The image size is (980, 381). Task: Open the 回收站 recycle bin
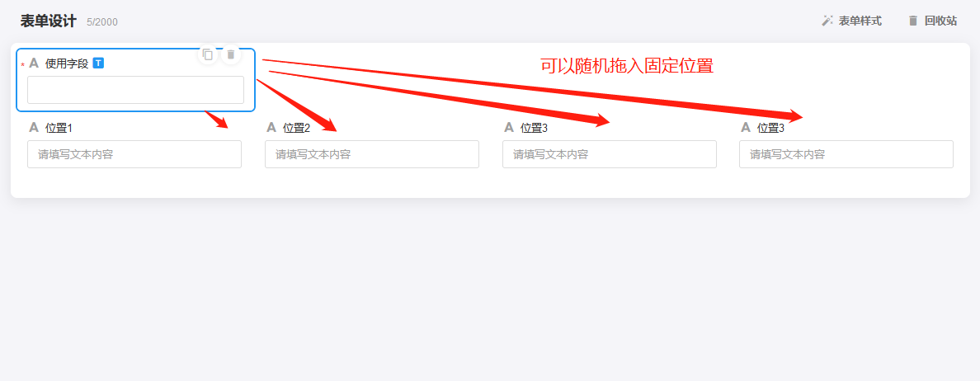coord(932,21)
